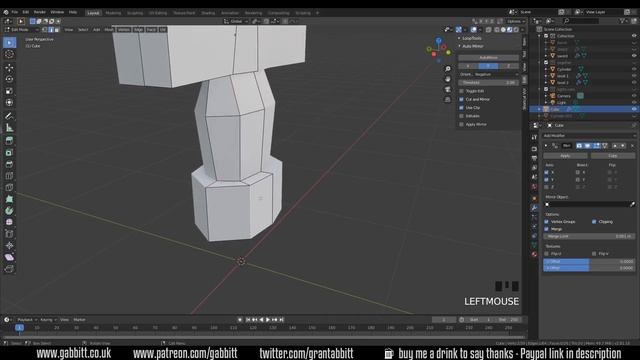
Task: Enable the Apply Mirror checkbox
Action: [x=462, y=124]
